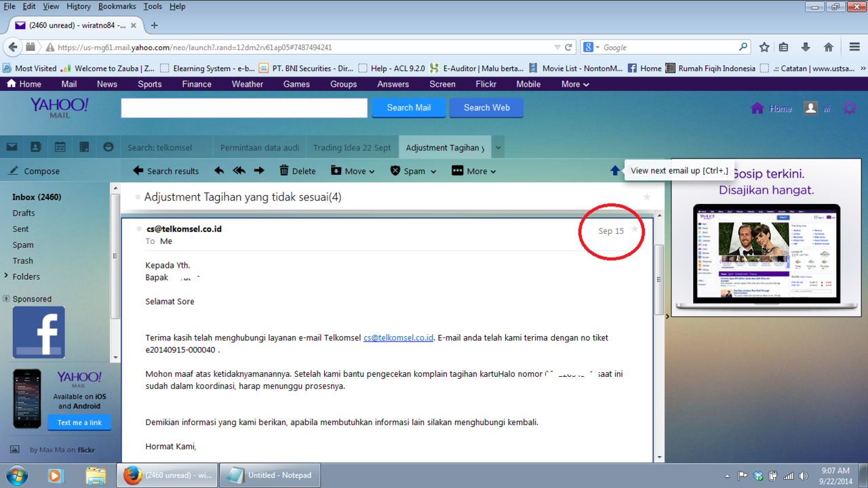Click Firefox back navigation button

tap(13, 47)
